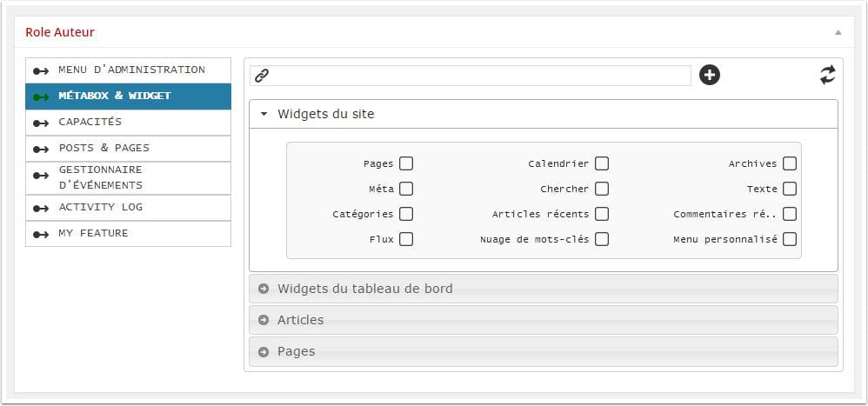Click arrow icon beside Widgets du tableau de bord
This screenshot has height=406, width=868.
(264, 288)
